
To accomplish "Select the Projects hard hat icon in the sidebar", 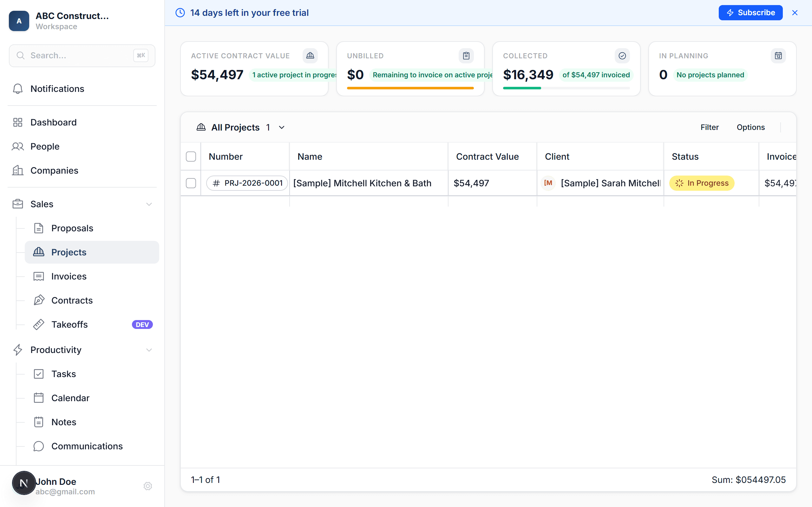I will (39, 252).
